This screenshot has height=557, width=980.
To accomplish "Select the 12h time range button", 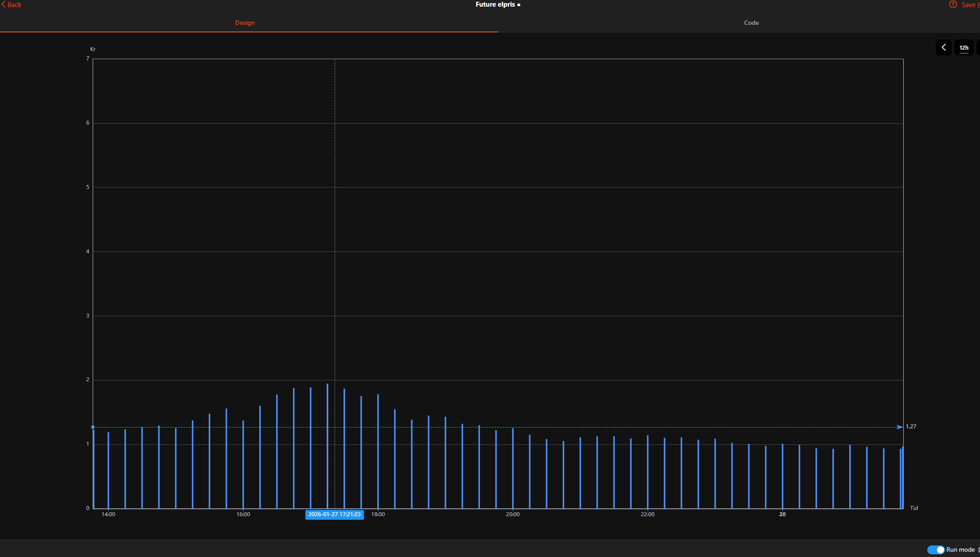I will [x=964, y=47].
